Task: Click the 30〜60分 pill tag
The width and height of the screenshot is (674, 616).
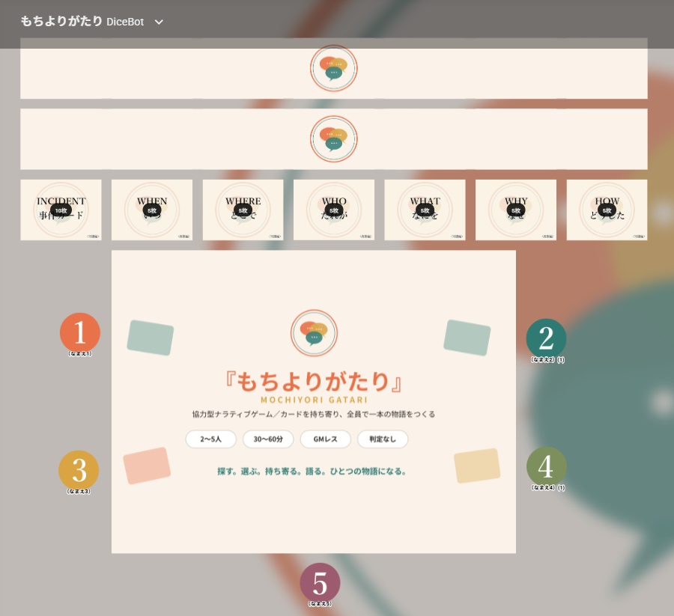Action: (268, 439)
